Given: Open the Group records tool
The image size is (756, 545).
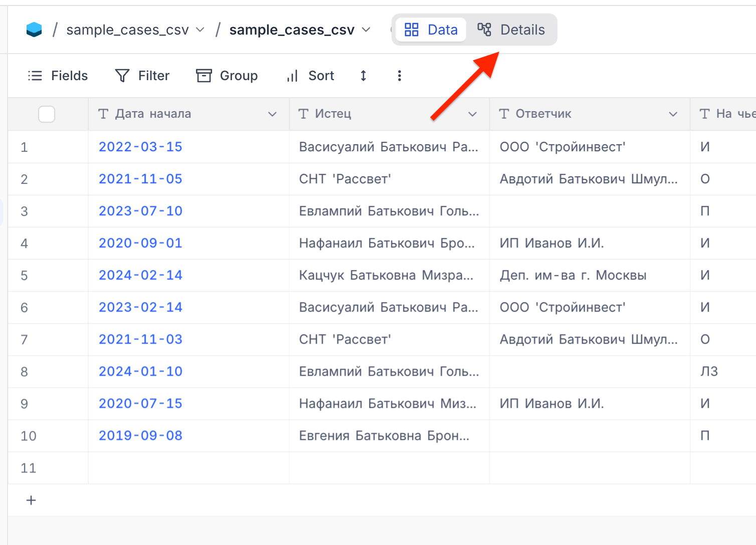Looking at the screenshot, I should point(204,76).
